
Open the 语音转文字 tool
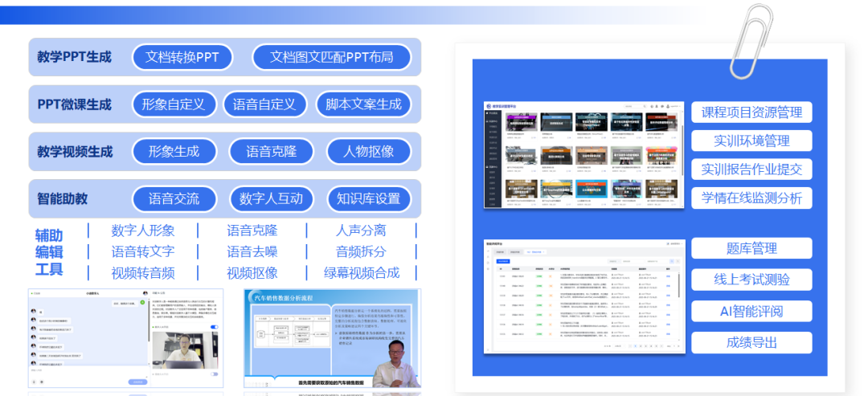click(x=142, y=251)
